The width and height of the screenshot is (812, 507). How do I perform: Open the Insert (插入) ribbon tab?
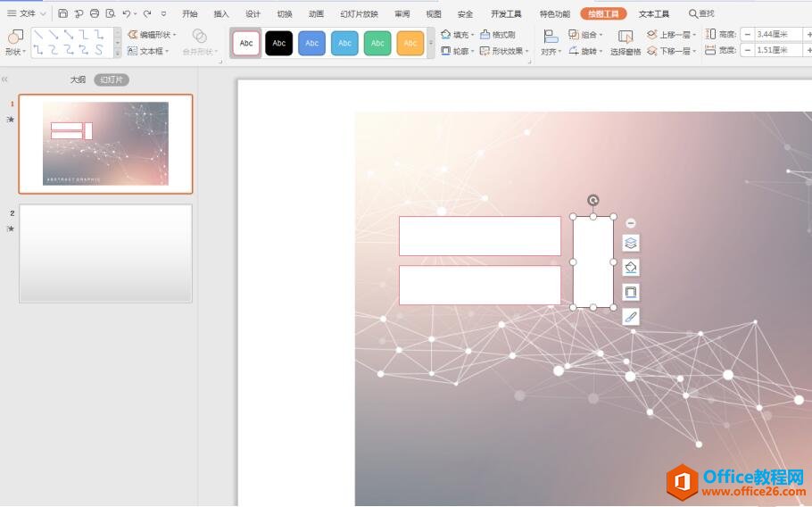click(221, 13)
